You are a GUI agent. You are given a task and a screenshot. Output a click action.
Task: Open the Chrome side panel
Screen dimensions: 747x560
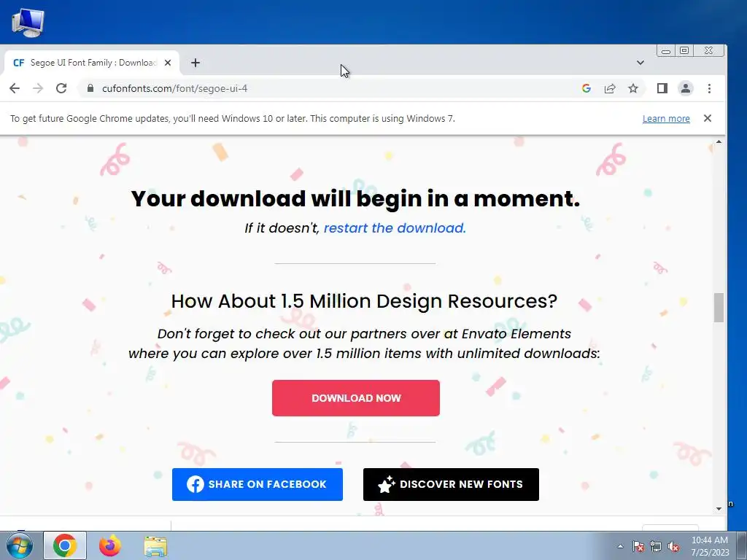[662, 88]
